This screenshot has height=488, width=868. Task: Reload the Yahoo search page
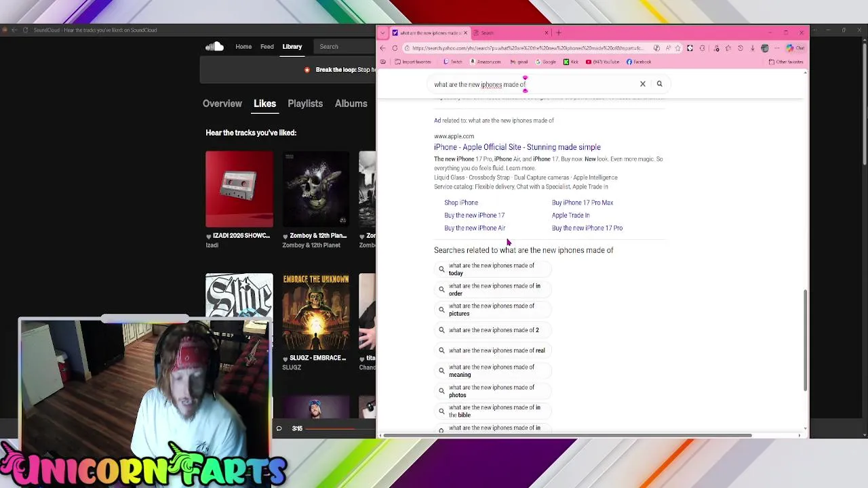click(395, 48)
